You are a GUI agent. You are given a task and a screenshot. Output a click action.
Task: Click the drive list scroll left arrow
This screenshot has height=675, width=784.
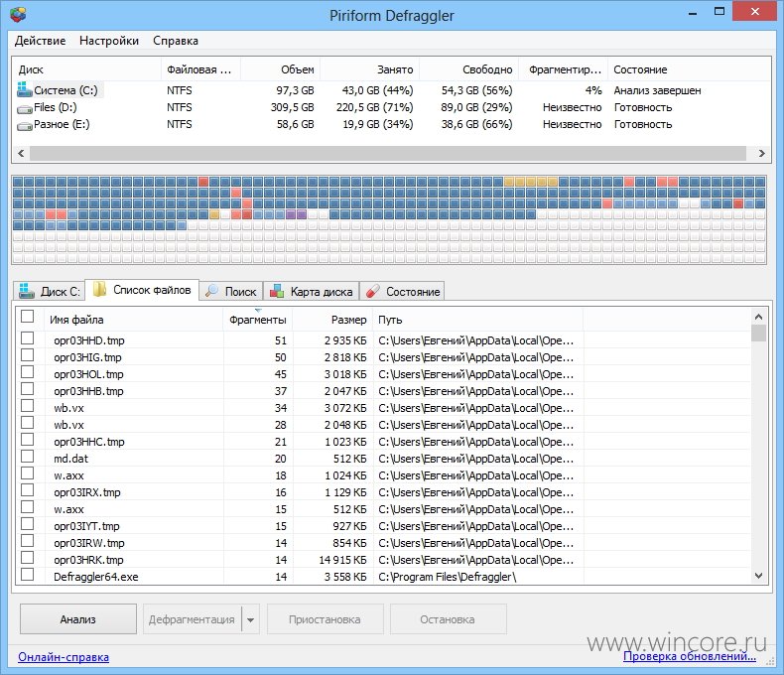(x=21, y=153)
